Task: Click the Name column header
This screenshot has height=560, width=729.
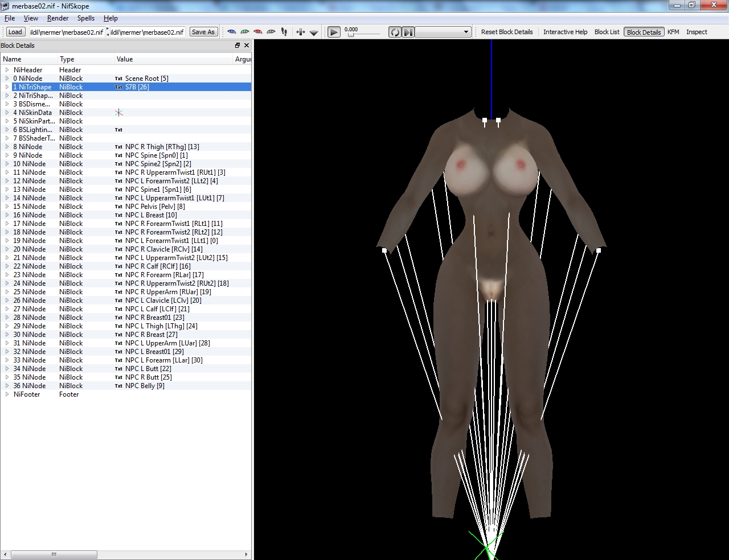Action: click(x=28, y=59)
